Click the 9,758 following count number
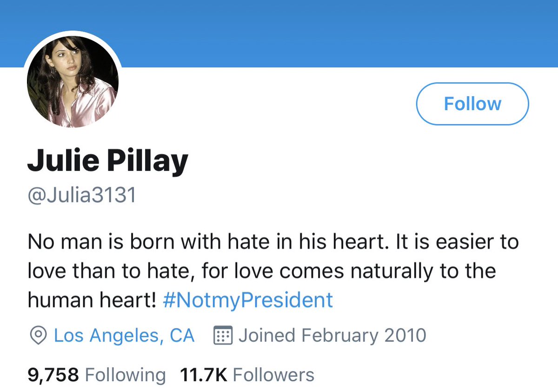558x392 pixels. (x=53, y=374)
